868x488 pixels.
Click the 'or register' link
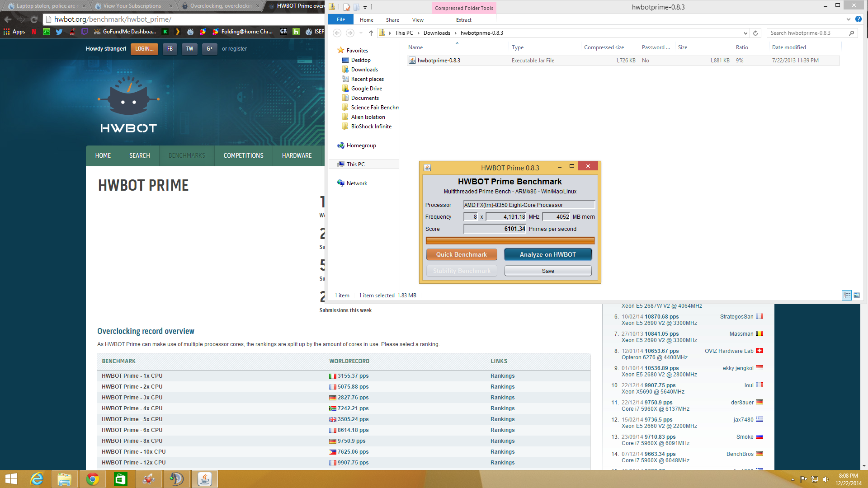(234, 49)
